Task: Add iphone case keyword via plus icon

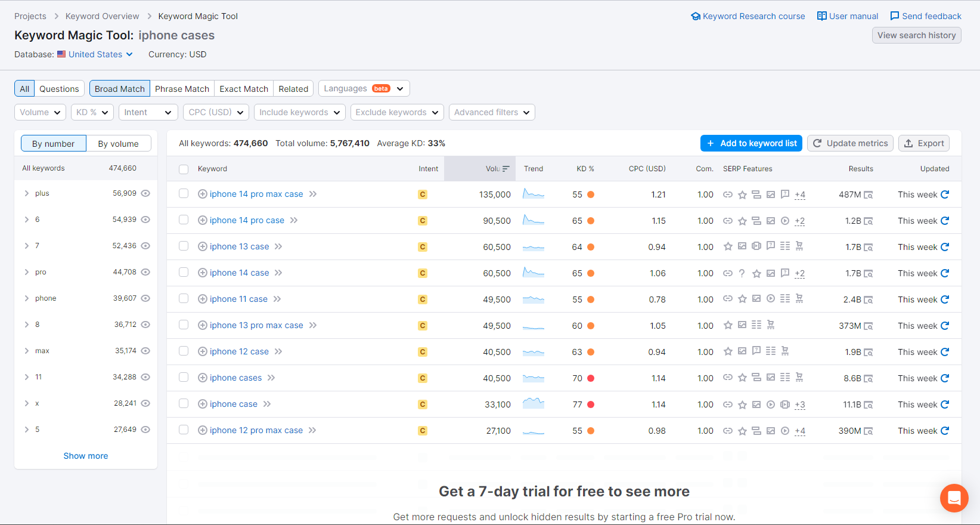Action: click(x=203, y=404)
